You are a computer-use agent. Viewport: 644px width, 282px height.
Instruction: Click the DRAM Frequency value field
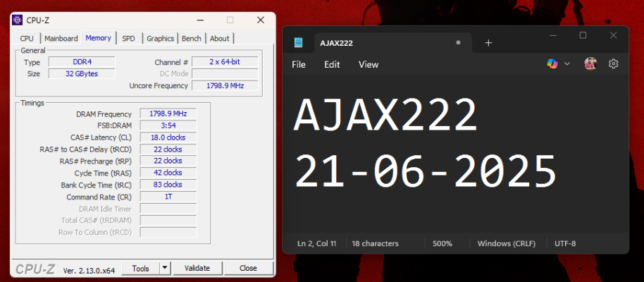(x=168, y=114)
